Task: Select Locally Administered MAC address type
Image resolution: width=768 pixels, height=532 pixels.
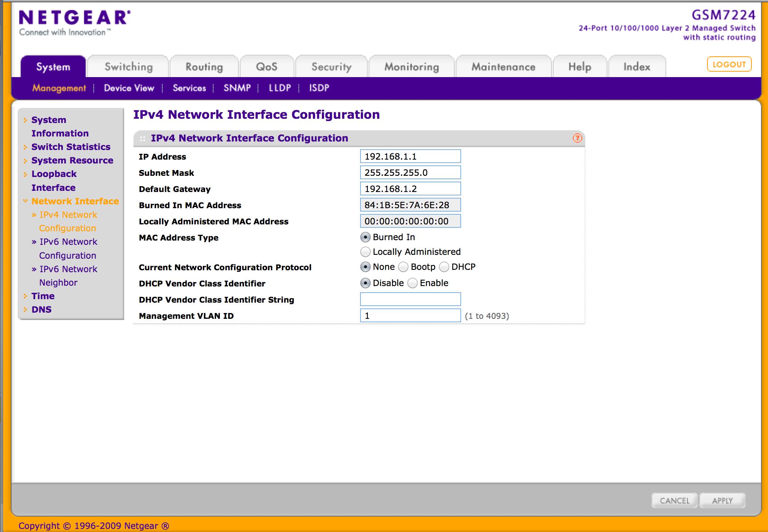Action: pyautogui.click(x=365, y=252)
